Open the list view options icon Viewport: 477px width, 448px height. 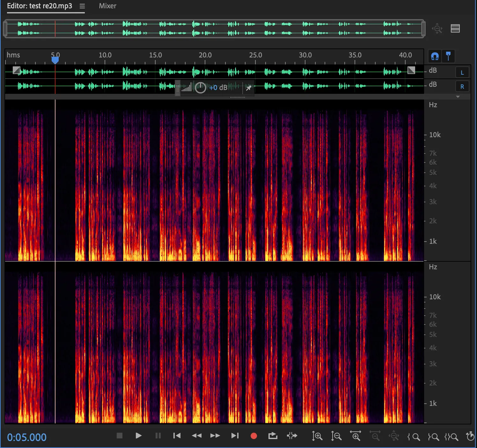click(x=455, y=28)
